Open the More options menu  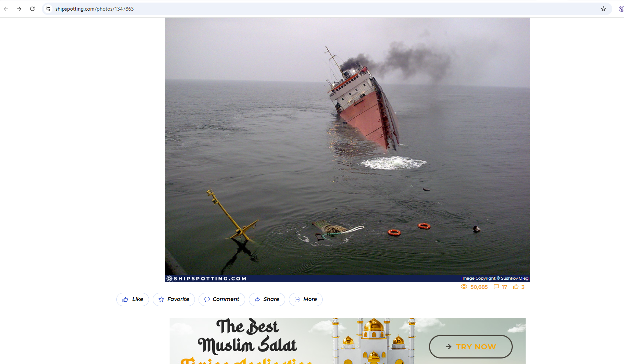[x=305, y=299]
